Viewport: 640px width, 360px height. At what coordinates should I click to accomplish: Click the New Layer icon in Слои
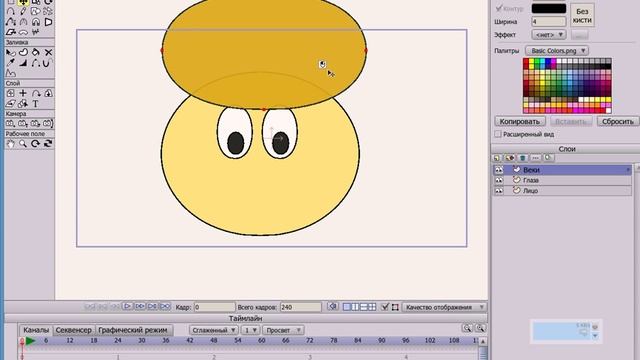click(x=497, y=158)
